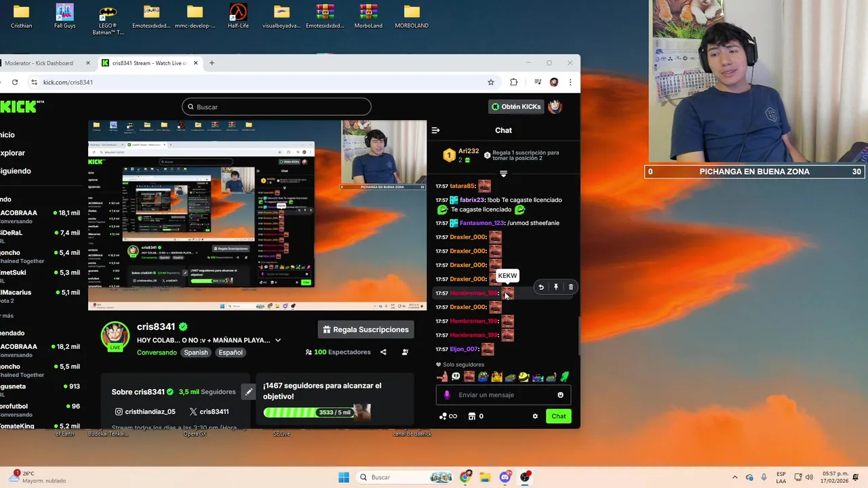Click the Español tag under the stream title

pos(231,352)
